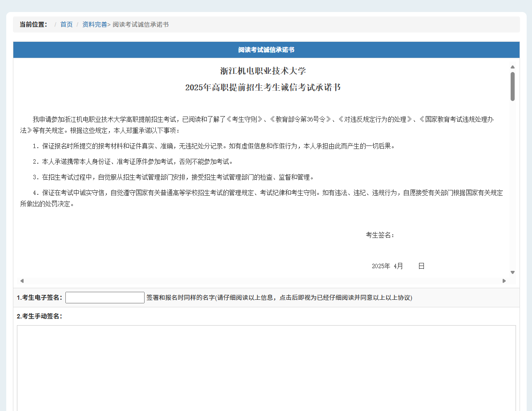Click the blue 阅读考试诚信承诺书 panel header
Screen dimensions: 532x411
click(x=266, y=50)
